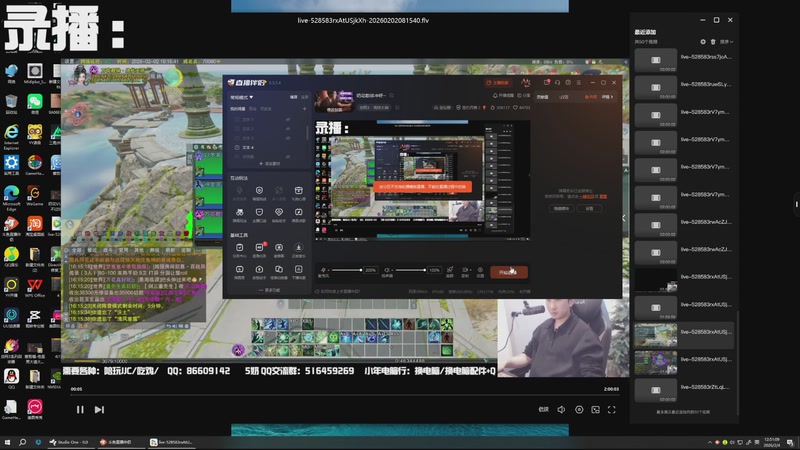Select the highlighted playlist thumbnail with game scene
This screenshot has width=800, height=450.
656,335
